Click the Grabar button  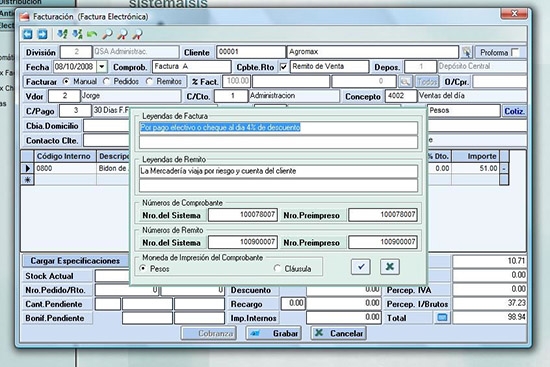274,333
